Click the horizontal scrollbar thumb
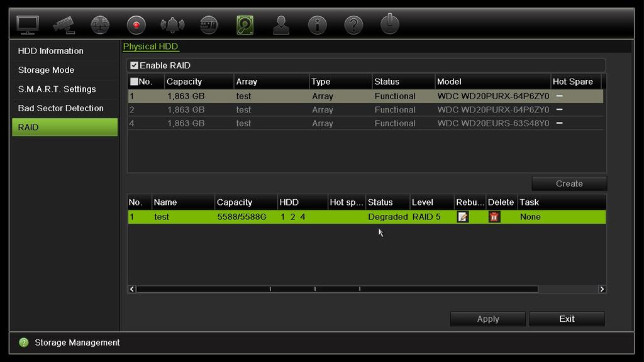The image size is (644, 362). pyautogui.click(x=337, y=289)
